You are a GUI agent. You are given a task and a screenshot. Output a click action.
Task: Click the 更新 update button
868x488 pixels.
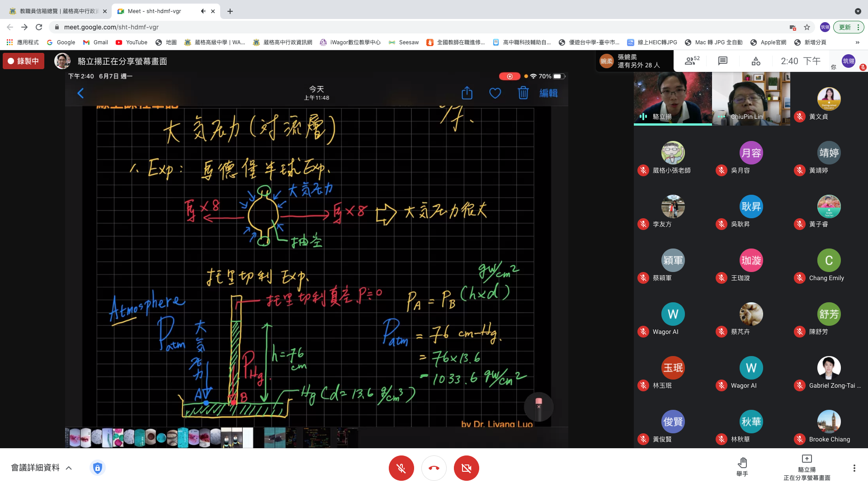point(844,27)
